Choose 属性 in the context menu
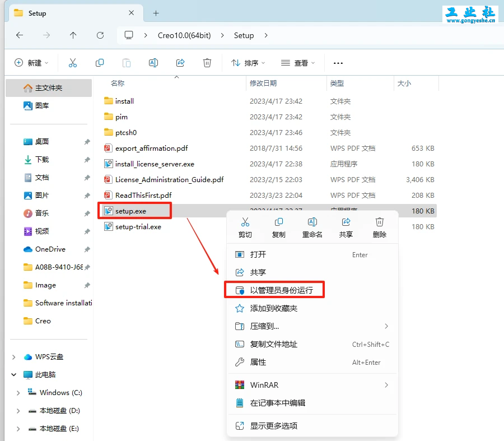This screenshot has height=441, width=504. pyautogui.click(x=312, y=363)
